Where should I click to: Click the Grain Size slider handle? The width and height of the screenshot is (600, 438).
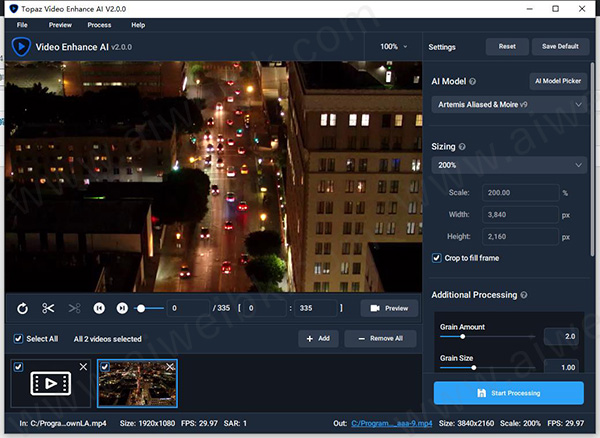474,368
